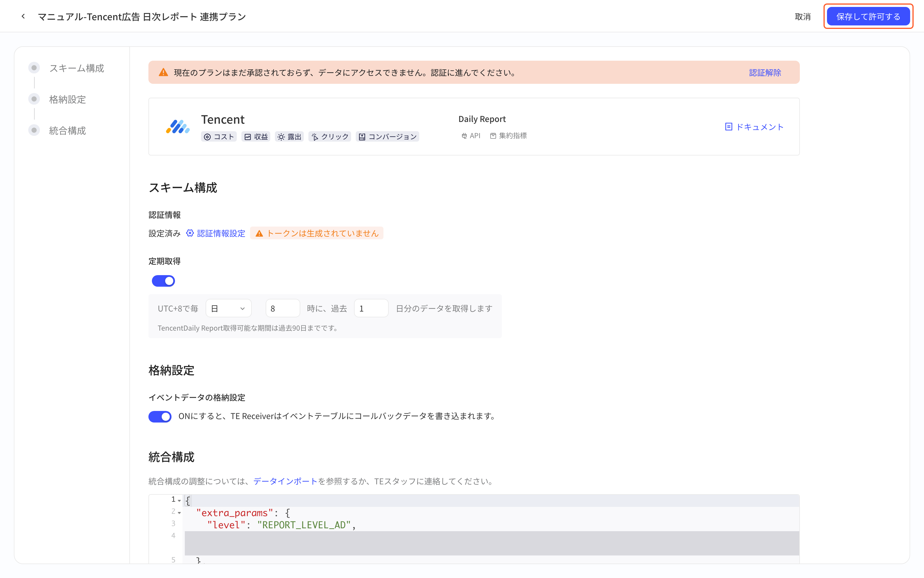Click the Daily Report heading text

click(x=482, y=119)
